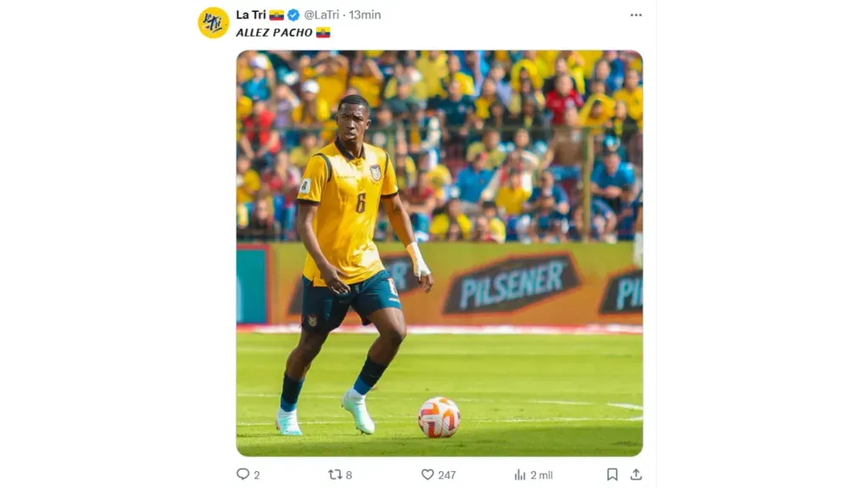Open the 13min timestamp link
Screen dimensions: 868x488
(364, 15)
